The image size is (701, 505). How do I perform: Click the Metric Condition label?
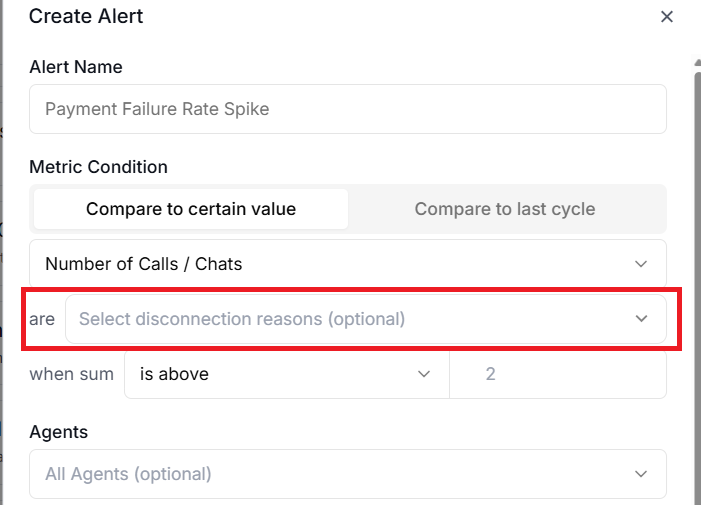tap(98, 167)
